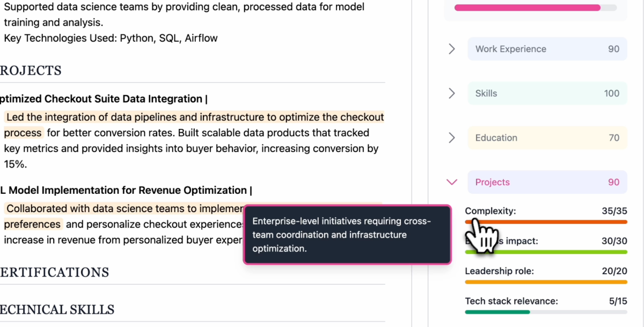Select the Model Implementation for Revenue Optimization title
644x327 pixels.
coord(126,190)
